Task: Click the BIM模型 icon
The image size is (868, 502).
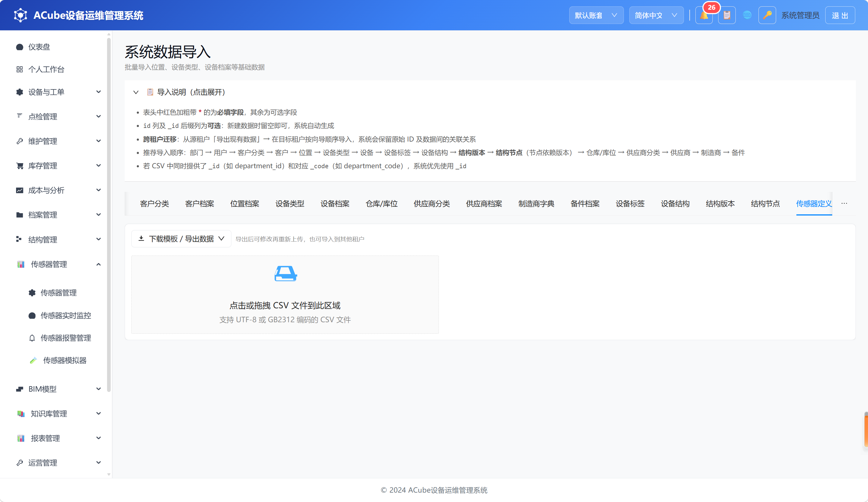Action: 20,389
